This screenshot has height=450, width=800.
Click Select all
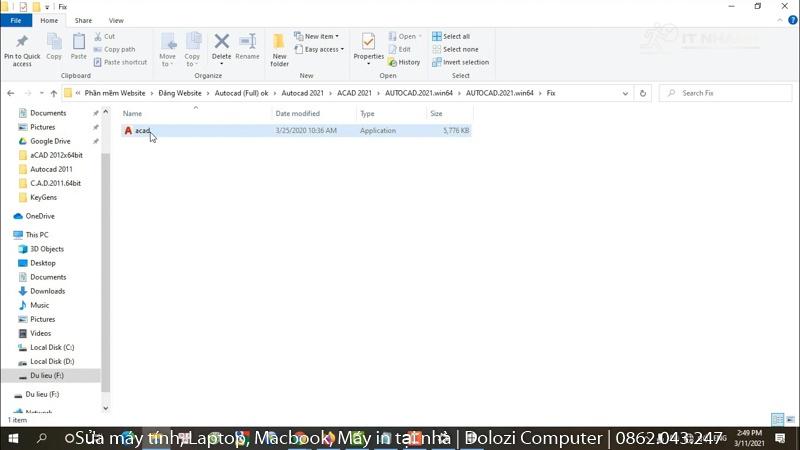tap(451, 36)
